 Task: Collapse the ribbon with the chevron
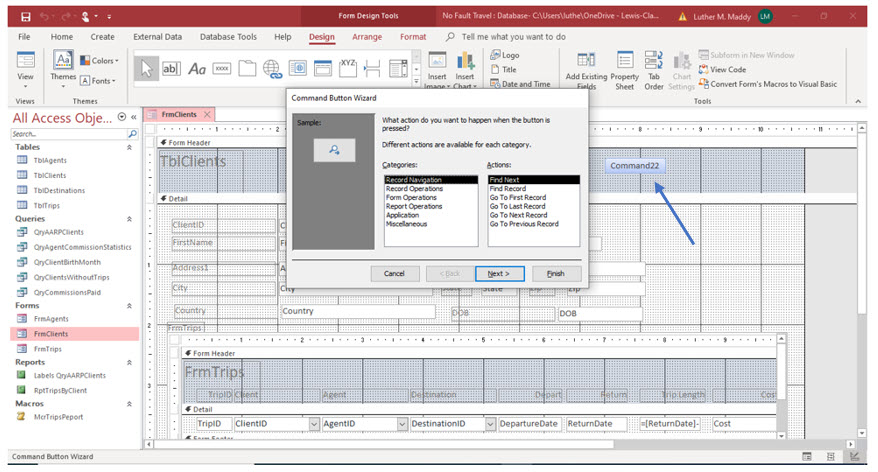pyautogui.click(x=858, y=101)
